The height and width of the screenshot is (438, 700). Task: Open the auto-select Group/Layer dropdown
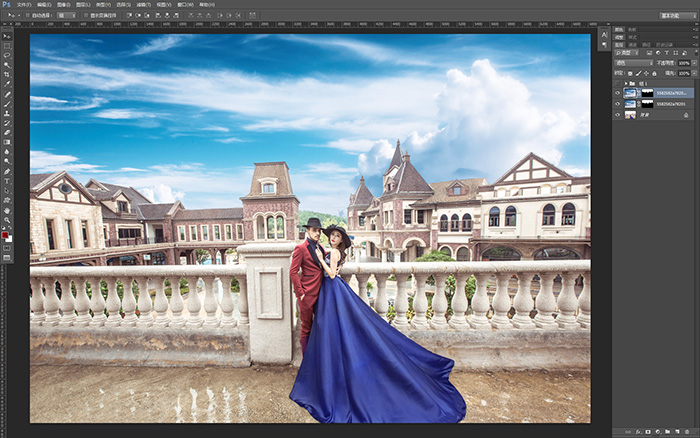pos(67,15)
